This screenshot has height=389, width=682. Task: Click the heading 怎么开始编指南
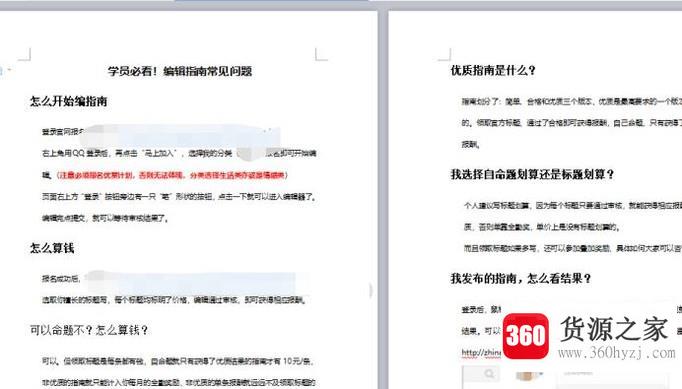point(68,101)
